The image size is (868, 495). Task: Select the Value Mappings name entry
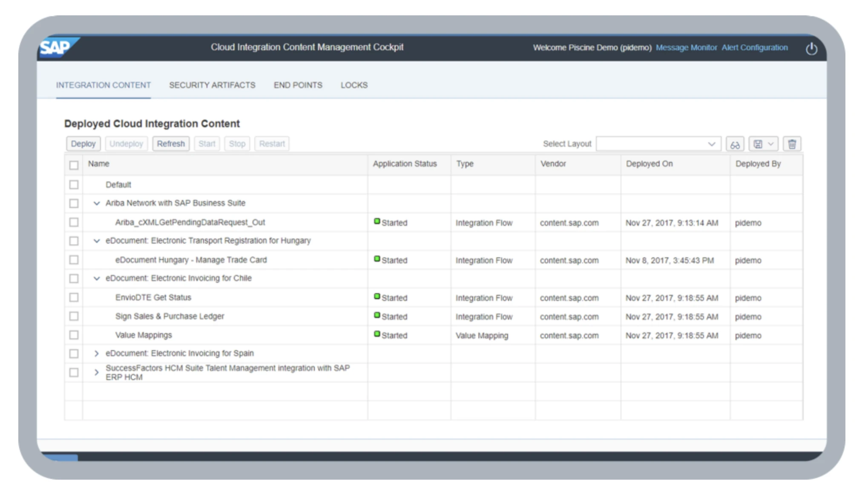coord(144,335)
